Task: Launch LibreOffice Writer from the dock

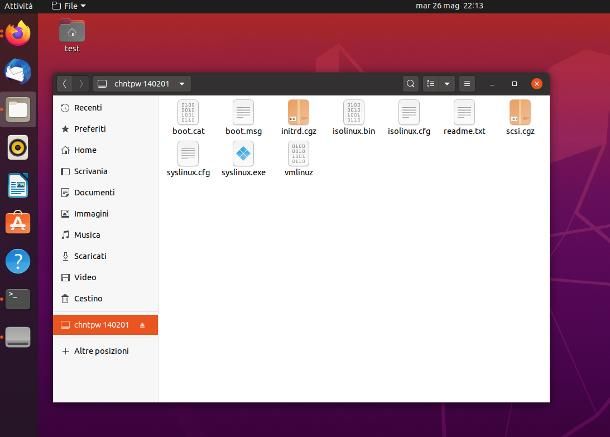Action: click(18, 185)
